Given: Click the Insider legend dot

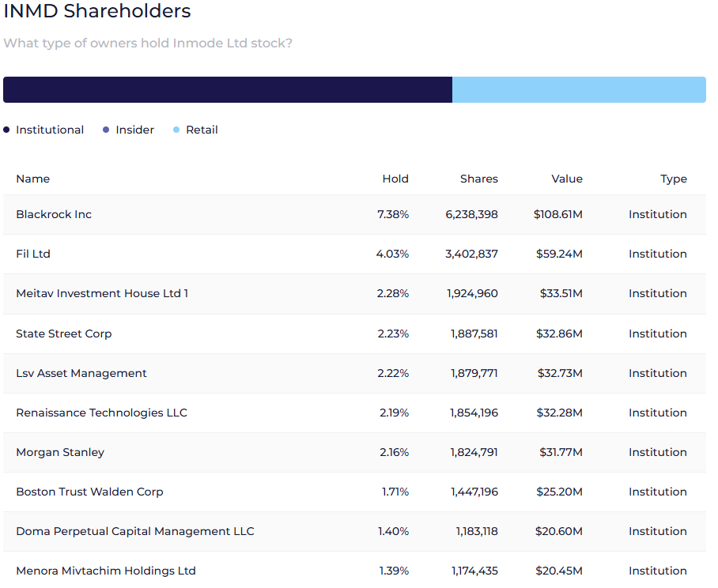Looking at the screenshot, I should [x=106, y=130].
